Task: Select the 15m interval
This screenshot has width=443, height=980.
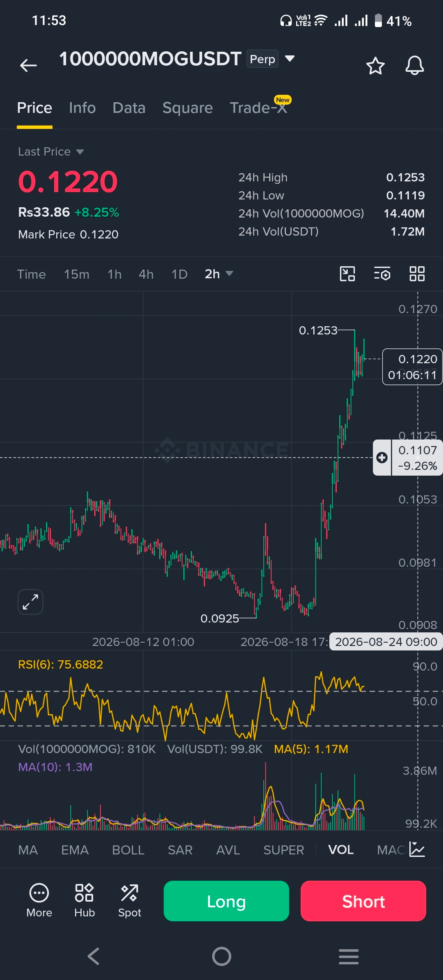Action: (77, 274)
